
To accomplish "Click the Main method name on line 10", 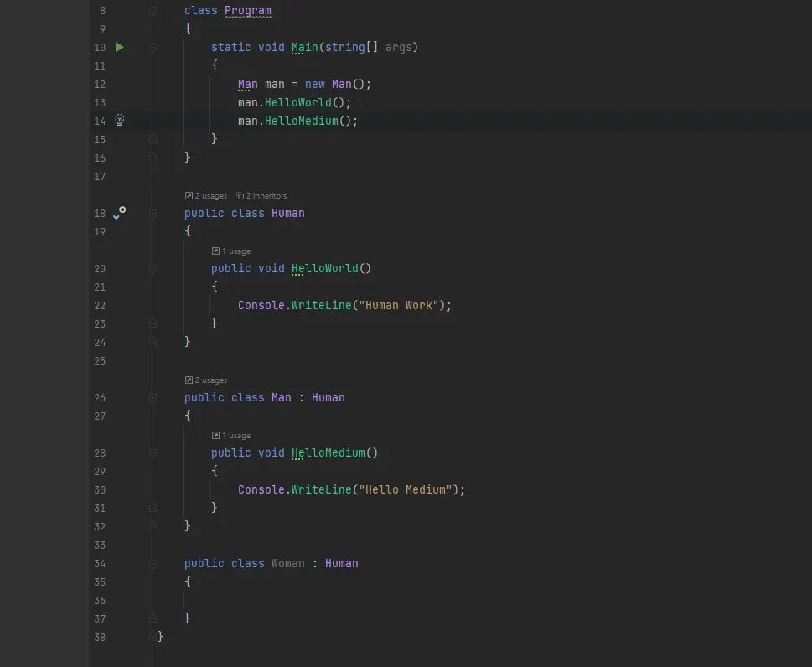I will (x=304, y=47).
